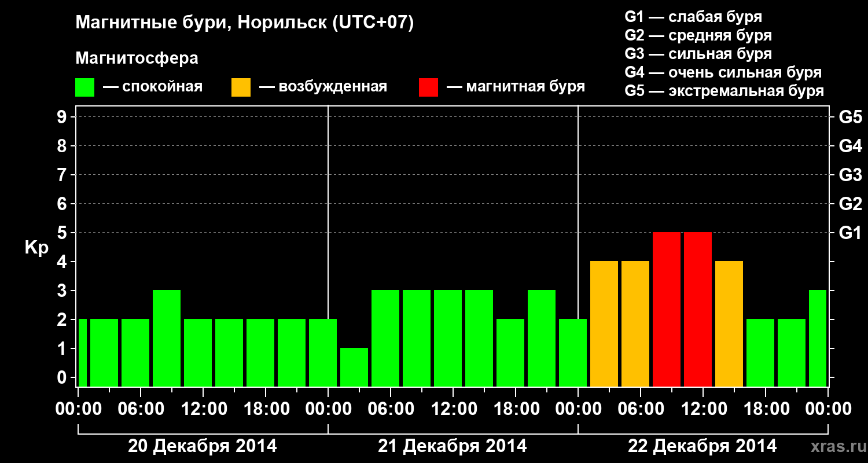Click the 'G1' tick label on right axis
The image size is (868, 463).
pyautogui.click(x=851, y=233)
